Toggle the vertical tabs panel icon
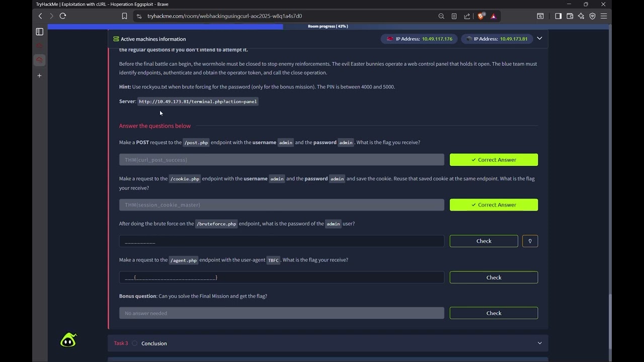The image size is (644, 362). tap(40, 32)
